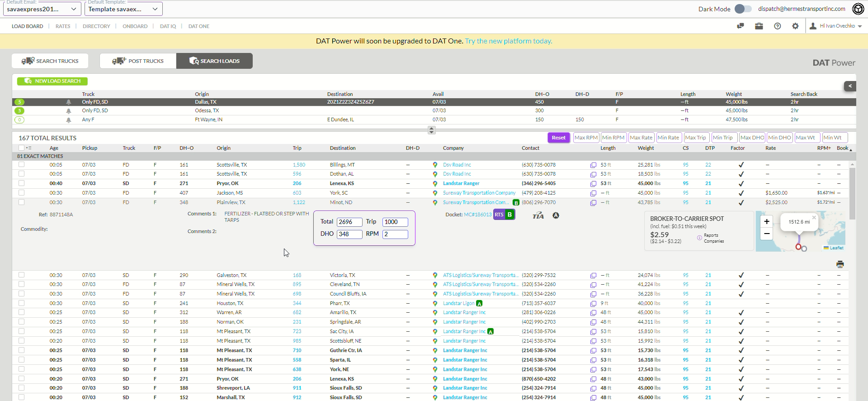Check the box for Galveston, TX load

(21, 275)
